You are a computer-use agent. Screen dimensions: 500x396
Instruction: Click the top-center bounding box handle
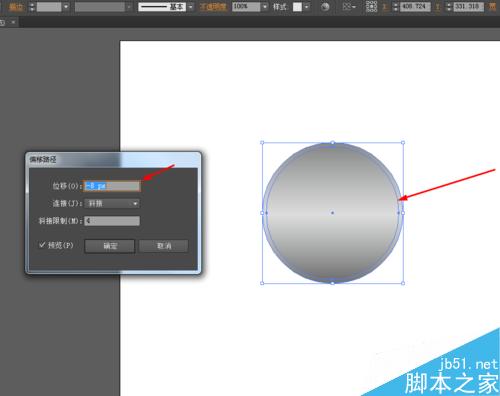pyautogui.click(x=333, y=143)
